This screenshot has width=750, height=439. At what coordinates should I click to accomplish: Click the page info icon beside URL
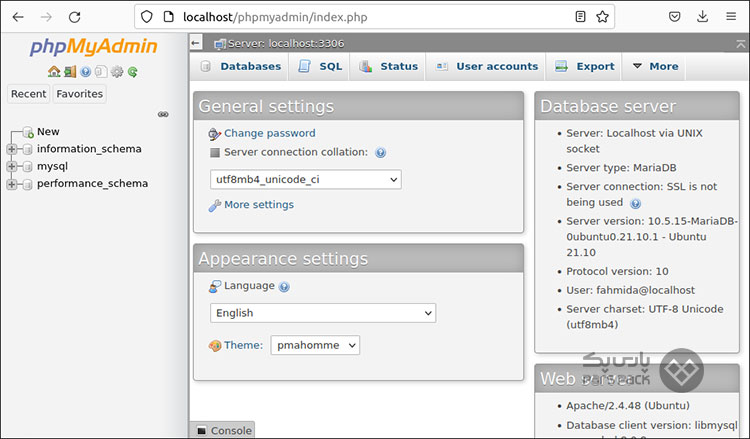pos(168,17)
